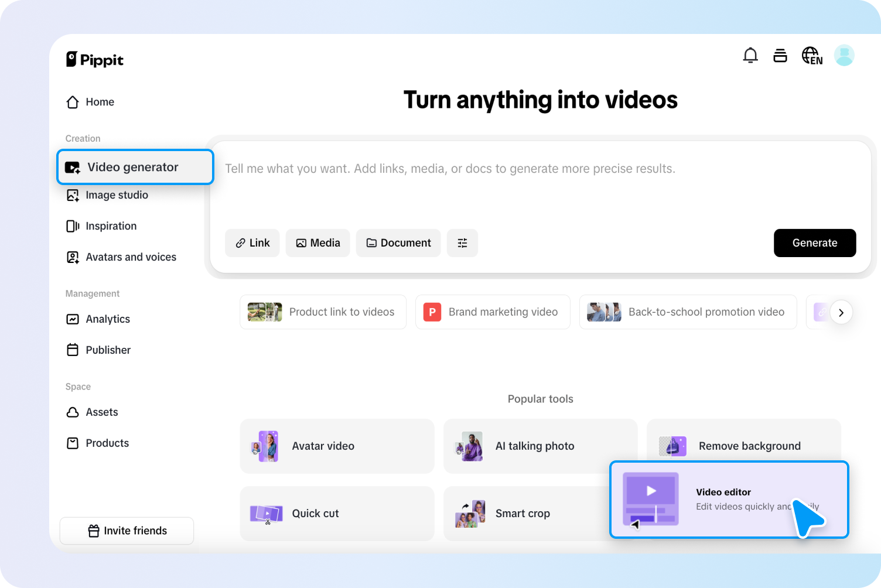Open generation settings with the sliders icon

(462, 242)
